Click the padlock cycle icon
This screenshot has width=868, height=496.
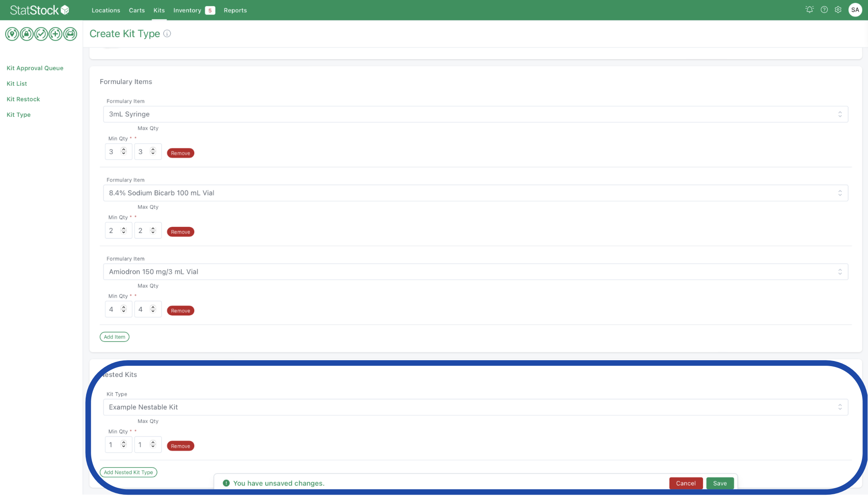pyautogui.click(x=26, y=34)
